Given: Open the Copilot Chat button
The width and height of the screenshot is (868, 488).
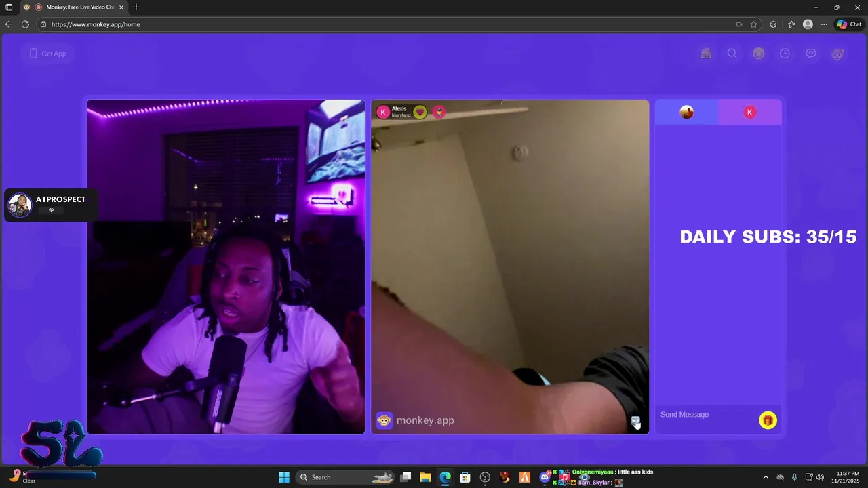Looking at the screenshot, I should point(849,24).
